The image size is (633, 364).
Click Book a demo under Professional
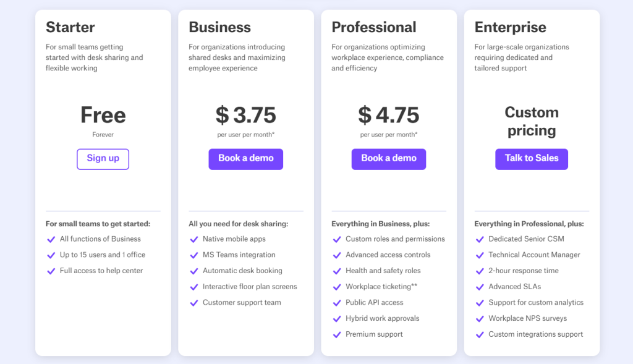coord(388,159)
